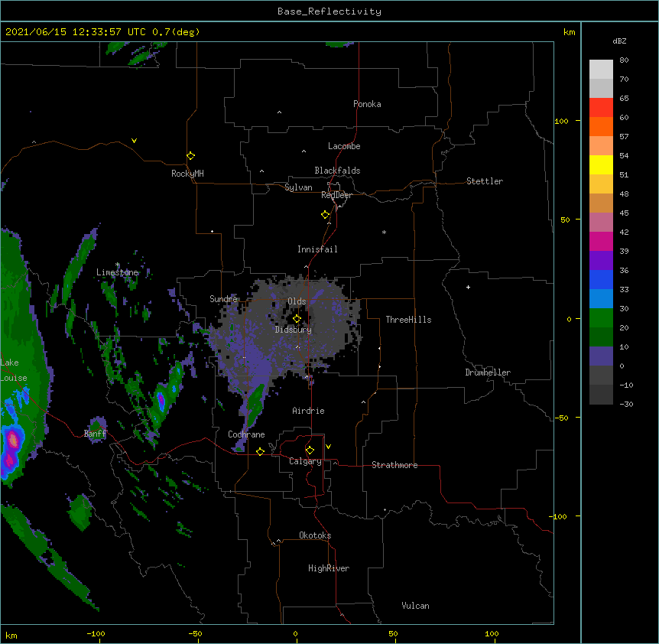Click the Cochrane label
The width and height of the screenshot is (659, 644).
coord(246,434)
